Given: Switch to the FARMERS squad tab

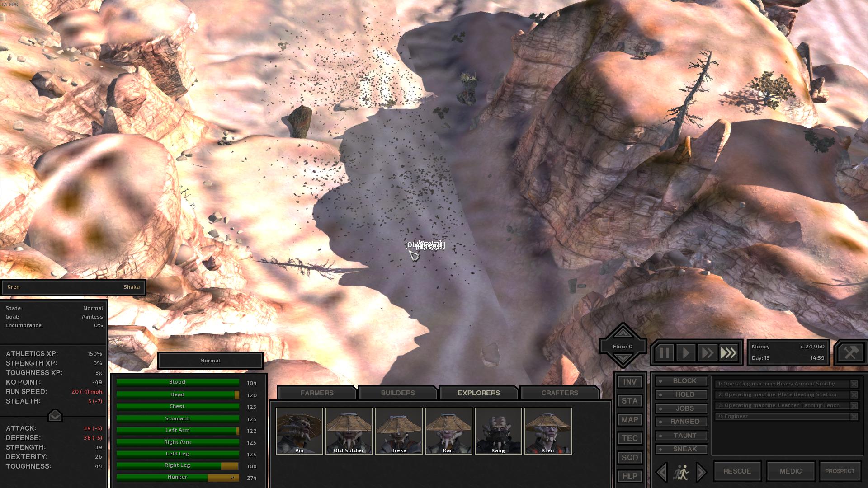Looking at the screenshot, I should click(x=317, y=393).
